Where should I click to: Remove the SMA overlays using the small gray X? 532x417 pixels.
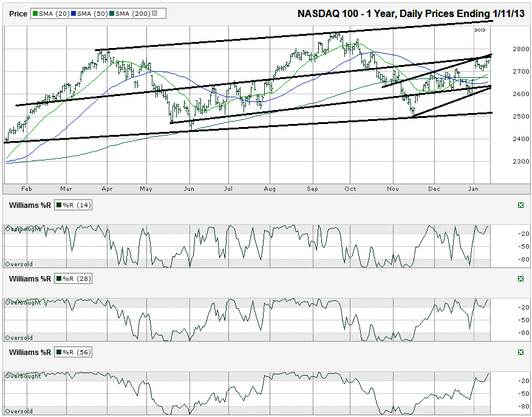(x=154, y=13)
